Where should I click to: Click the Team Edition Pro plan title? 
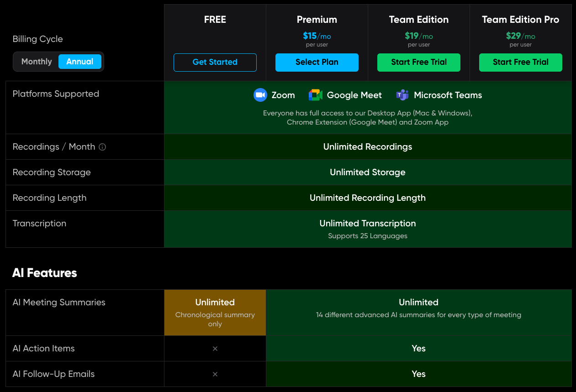520,20
